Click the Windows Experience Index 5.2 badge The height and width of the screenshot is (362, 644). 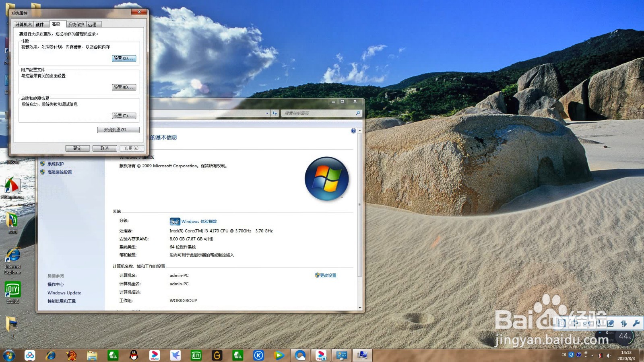tap(175, 222)
